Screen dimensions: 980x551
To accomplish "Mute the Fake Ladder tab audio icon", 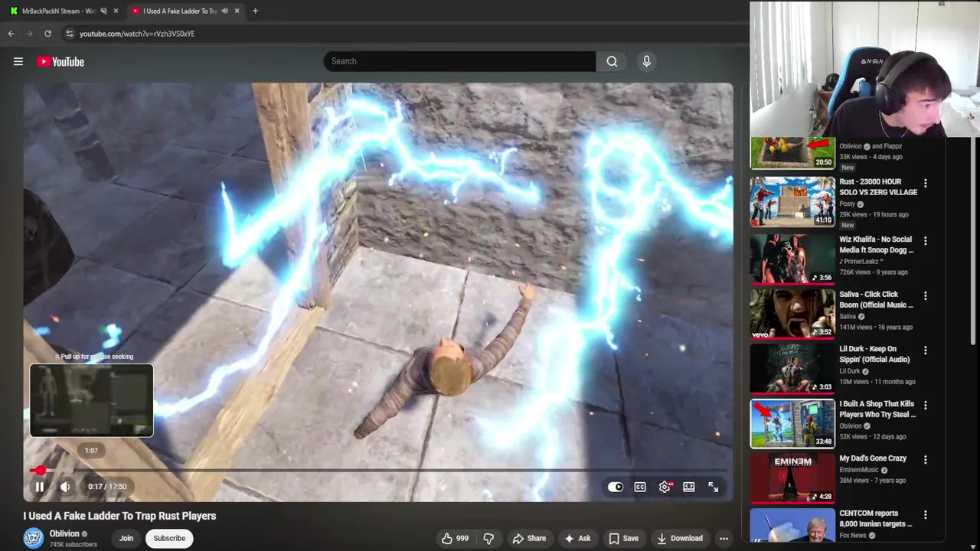I will [224, 11].
